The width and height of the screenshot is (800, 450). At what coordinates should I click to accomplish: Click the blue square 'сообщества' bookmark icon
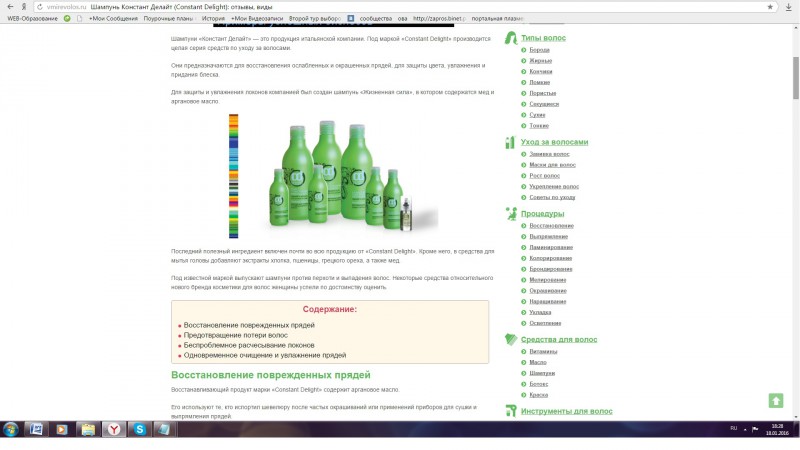[x=351, y=18]
